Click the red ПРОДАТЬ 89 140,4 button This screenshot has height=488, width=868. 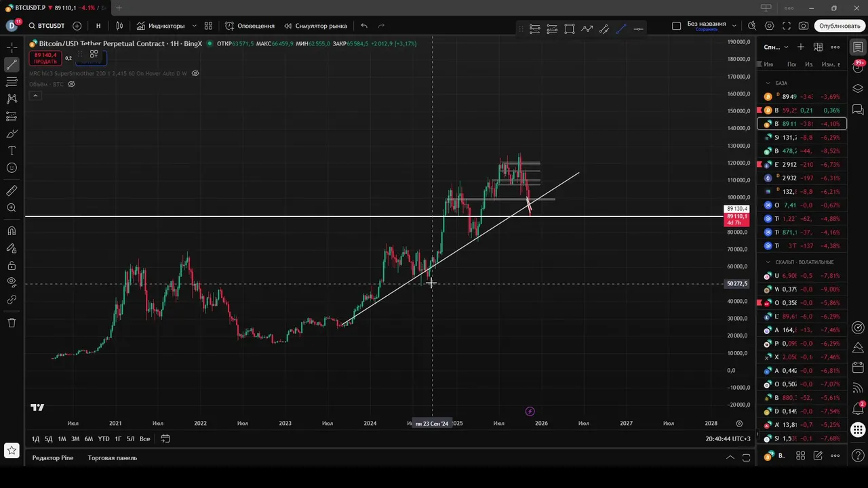click(x=45, y=58)
